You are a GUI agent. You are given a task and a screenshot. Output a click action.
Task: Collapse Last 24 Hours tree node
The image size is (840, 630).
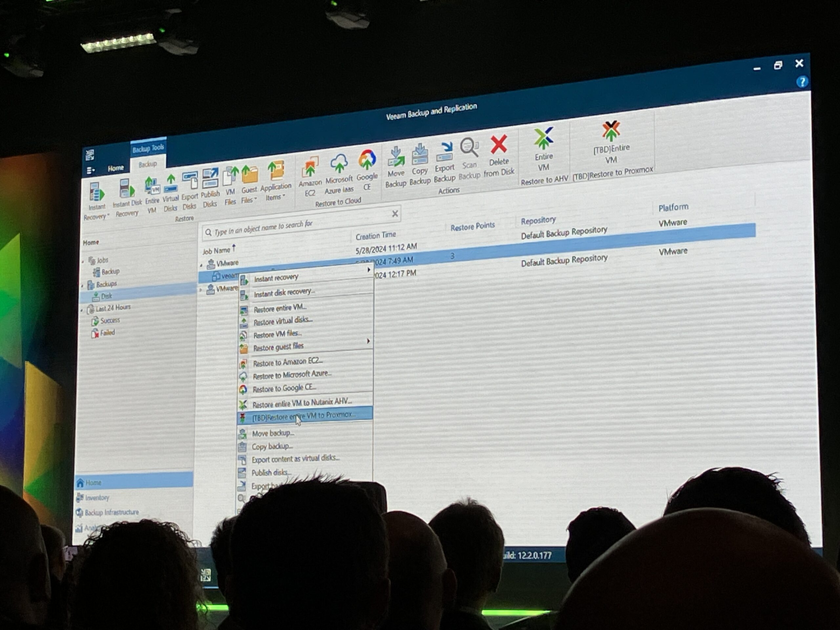(81, 311)
